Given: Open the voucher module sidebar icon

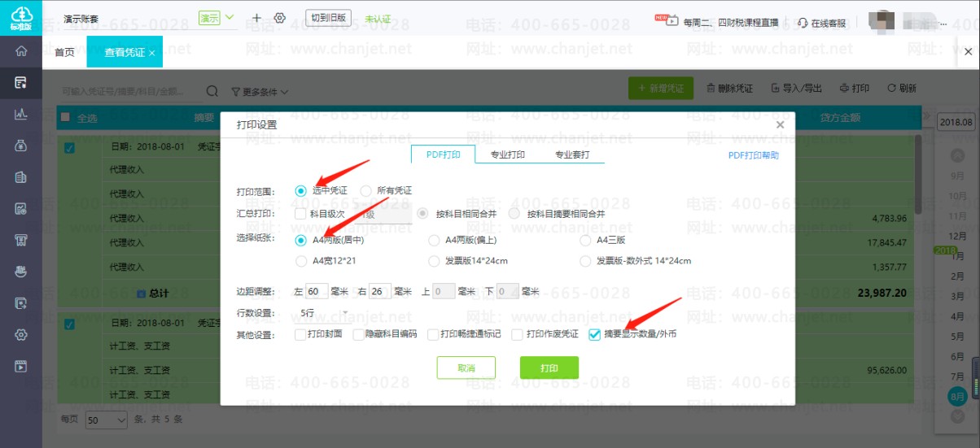Looking at the screenshot, I should pos(21,82).
